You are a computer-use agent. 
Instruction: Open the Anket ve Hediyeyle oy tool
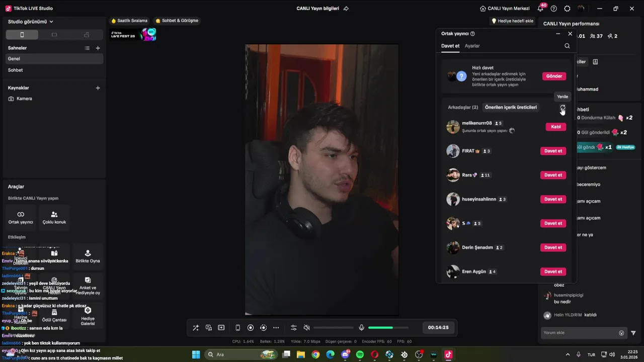[x=88, y=286]
